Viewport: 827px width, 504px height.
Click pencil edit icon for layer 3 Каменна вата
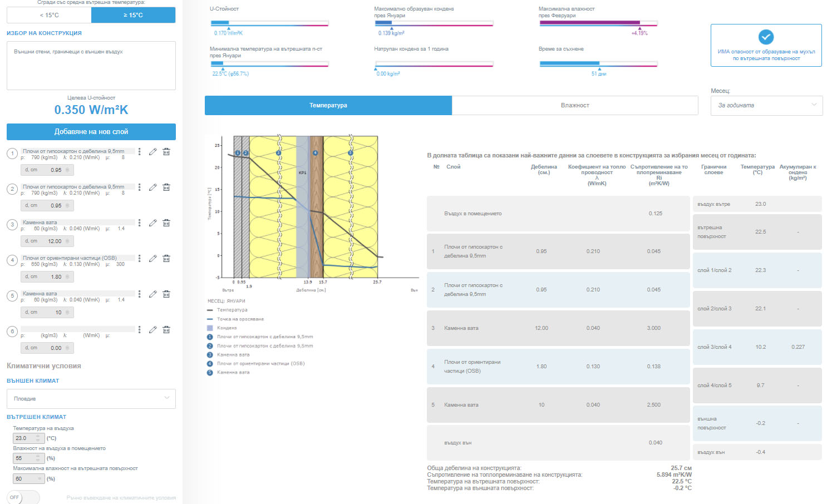point(152,223)
